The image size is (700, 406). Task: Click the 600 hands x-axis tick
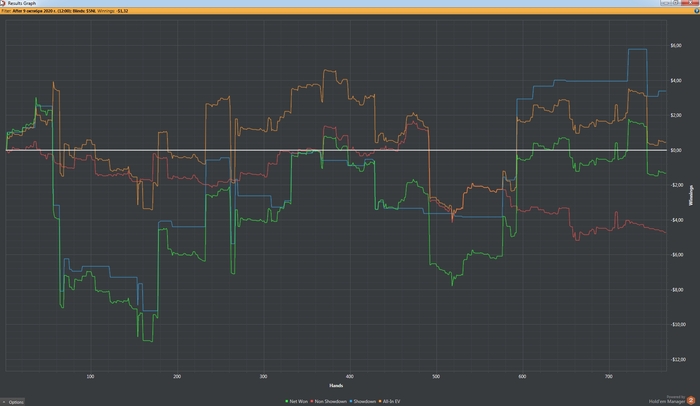(x=522, y=377)
